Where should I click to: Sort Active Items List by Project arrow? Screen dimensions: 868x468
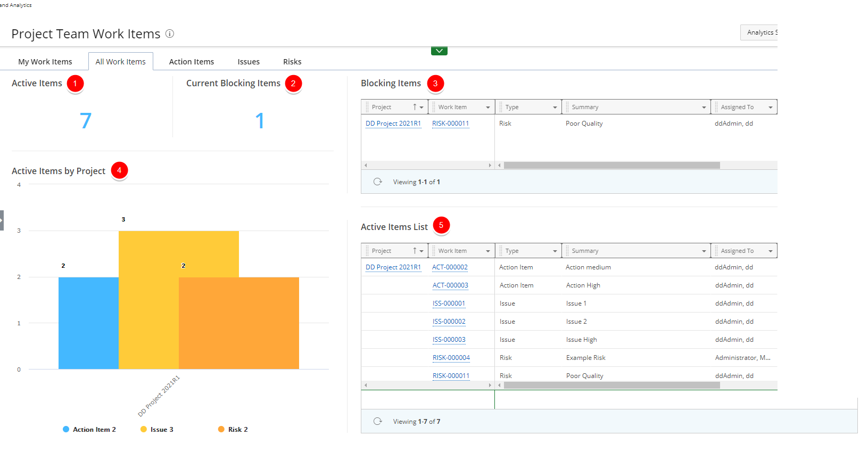coord(415,251)
